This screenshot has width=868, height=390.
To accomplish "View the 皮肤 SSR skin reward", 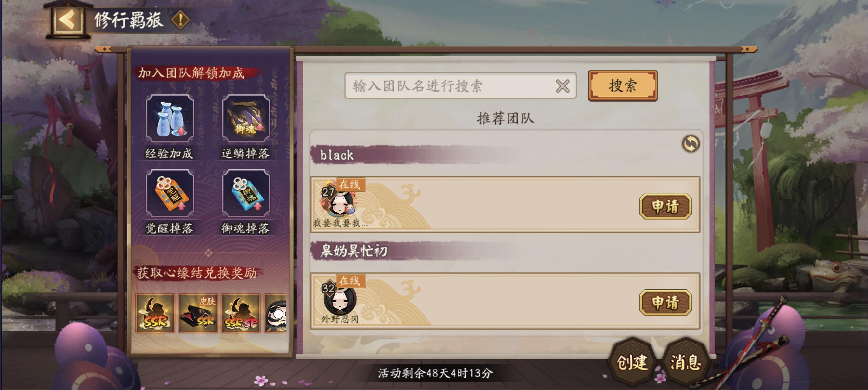I will pyautogui.click(x=198, y=313).
